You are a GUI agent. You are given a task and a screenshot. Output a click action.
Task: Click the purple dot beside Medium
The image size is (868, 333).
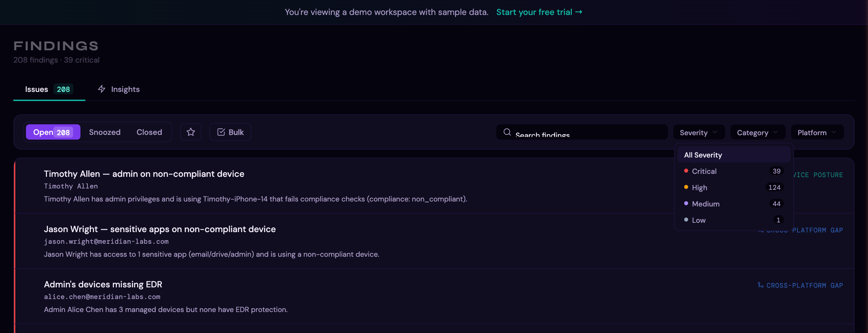coord(686,203)
